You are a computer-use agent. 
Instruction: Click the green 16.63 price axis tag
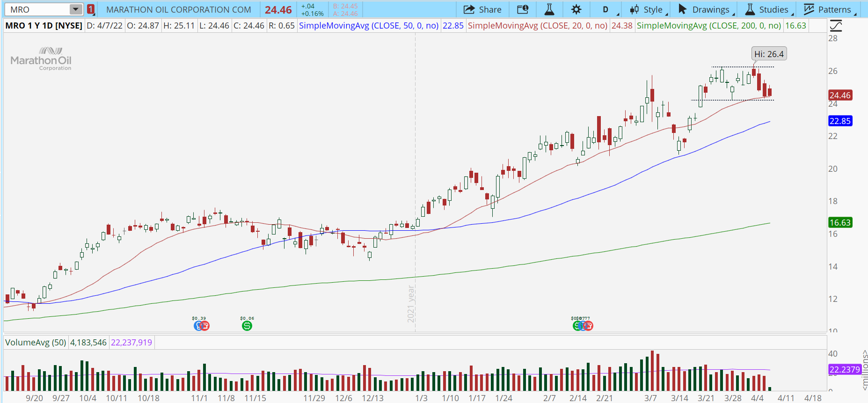pyautogui.click(x=840, y=222)
